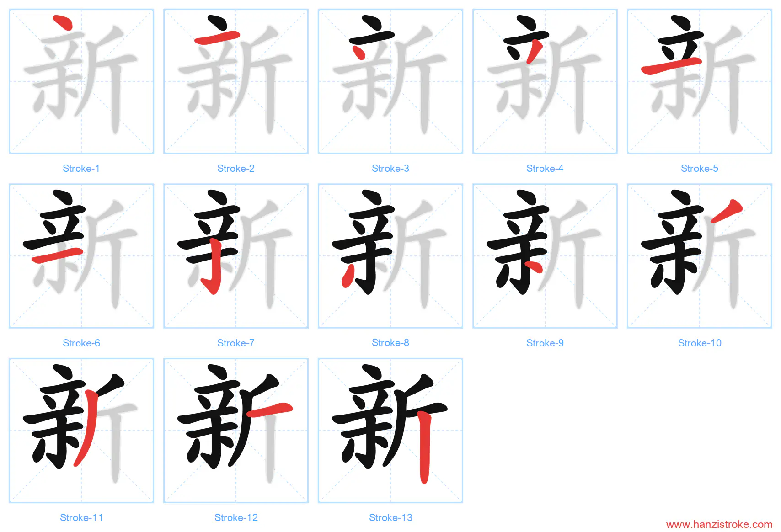The width and height of the screenshot is (781, 532).
Task: Click the Stroke-12 character diagram
Action: (236, 431)
